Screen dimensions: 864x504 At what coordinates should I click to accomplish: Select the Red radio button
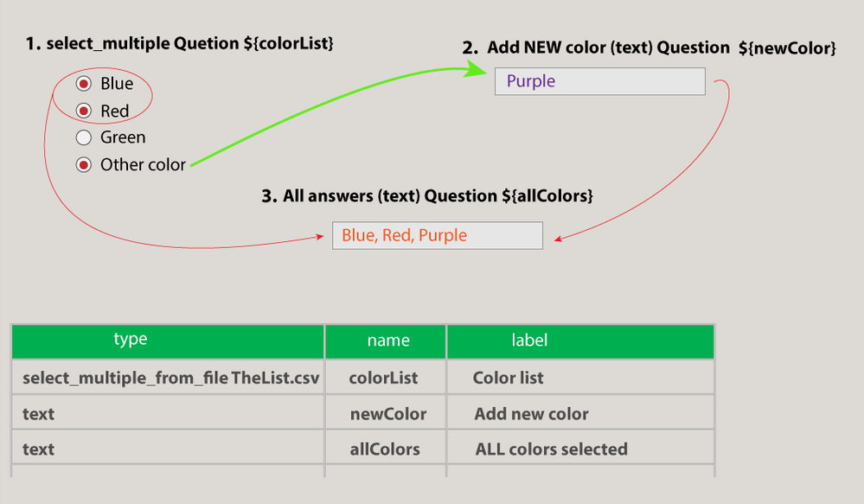coord(84,111)
